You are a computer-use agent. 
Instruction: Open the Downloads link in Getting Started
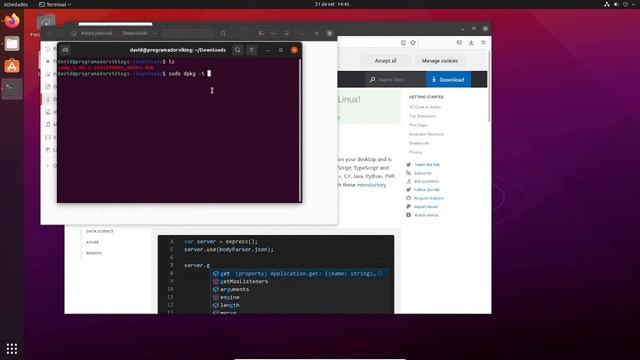419,143
